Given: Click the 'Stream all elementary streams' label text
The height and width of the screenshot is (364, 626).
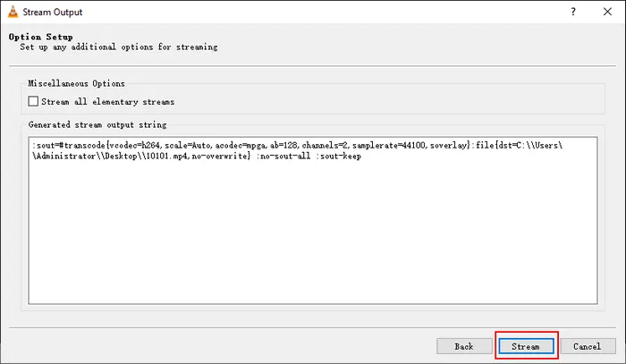Looking at the screenshot, I should (x=108, y=102).
